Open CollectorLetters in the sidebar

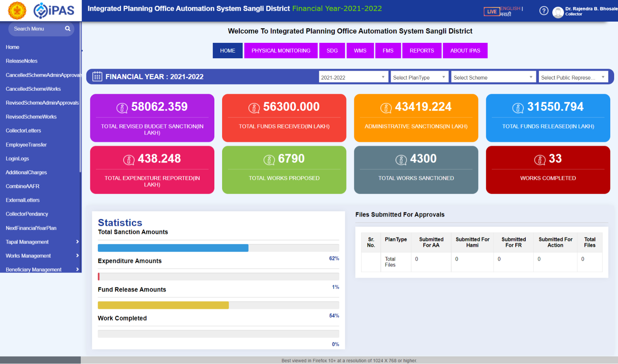pyautogui.click(x=23, y=130)
